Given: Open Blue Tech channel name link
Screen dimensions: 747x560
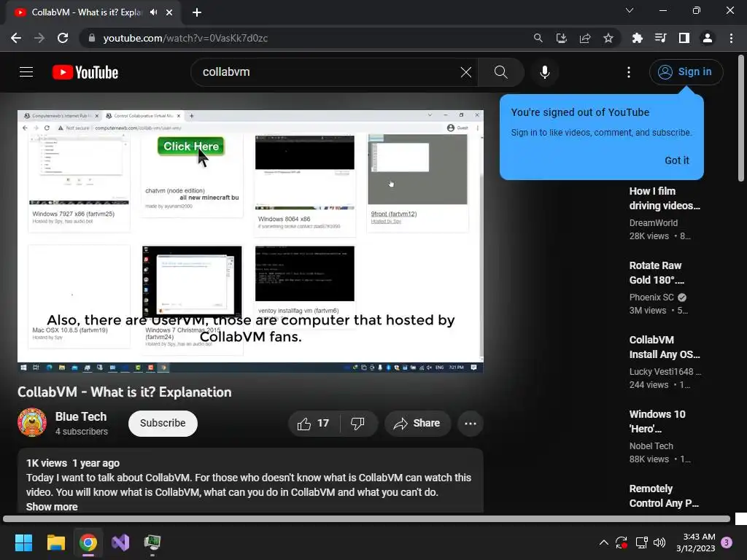Looking at the screenshot, I should pos(80,416).
